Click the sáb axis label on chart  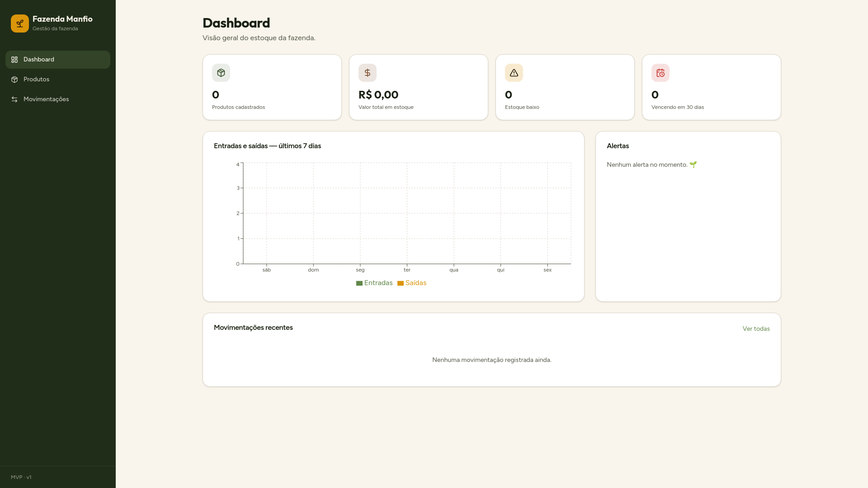click(267, 270)
